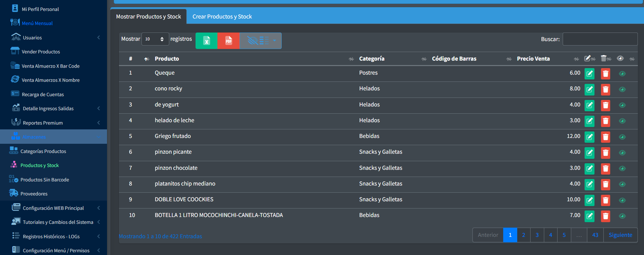Open Venta Almuerzos X Nombre
Image resolution: width=644 pixels, height=255 pixels.
53,80
